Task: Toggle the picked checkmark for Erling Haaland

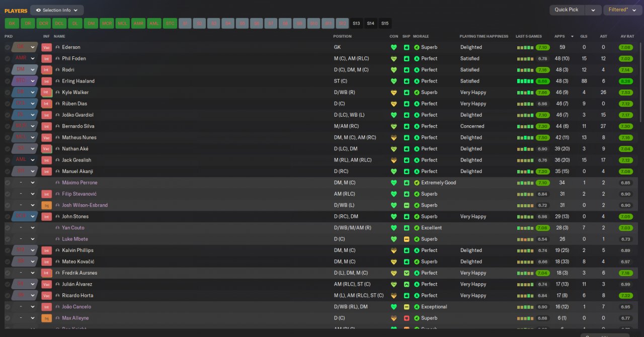Action: coord(8,81)
